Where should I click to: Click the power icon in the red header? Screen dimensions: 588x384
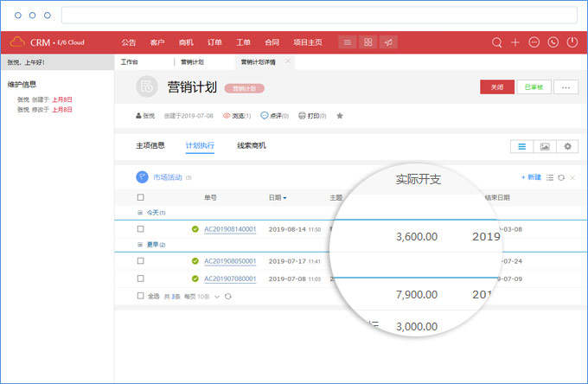pos(572,42)
